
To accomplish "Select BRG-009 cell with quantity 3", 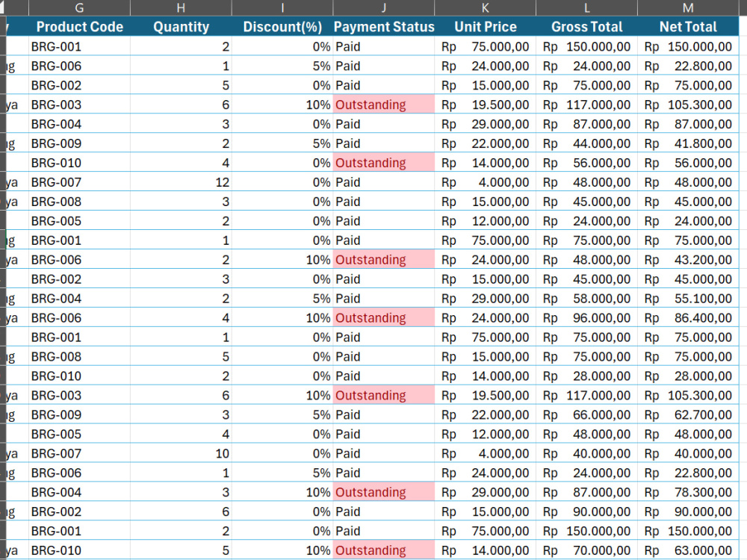I will coord(80,414).
